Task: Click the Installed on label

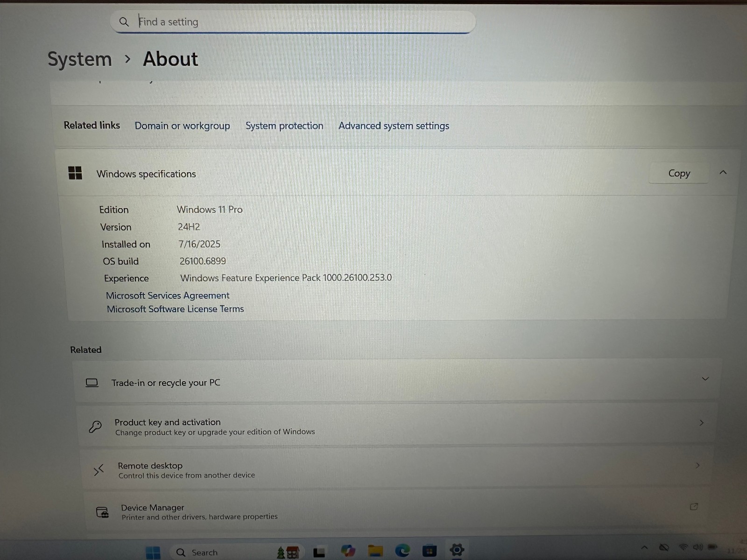Action: click(x=126, y=245)
